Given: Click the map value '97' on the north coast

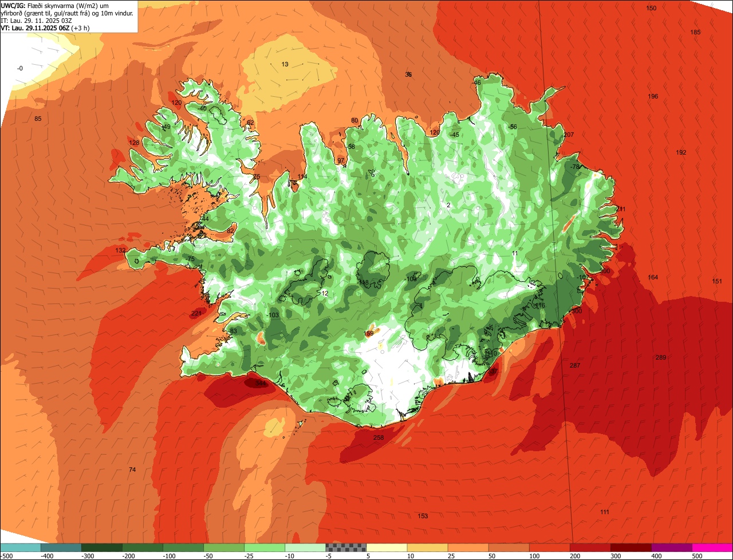Looking at the screenshot, I should click(x=341, y=160).
